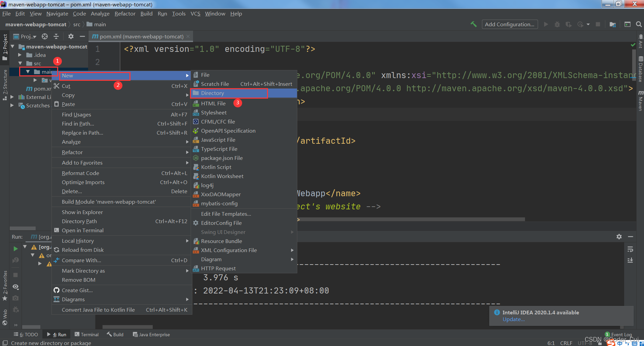Click the green Rerun arrow in Run panel
644x346 pixels.
(x=15, y=249)
